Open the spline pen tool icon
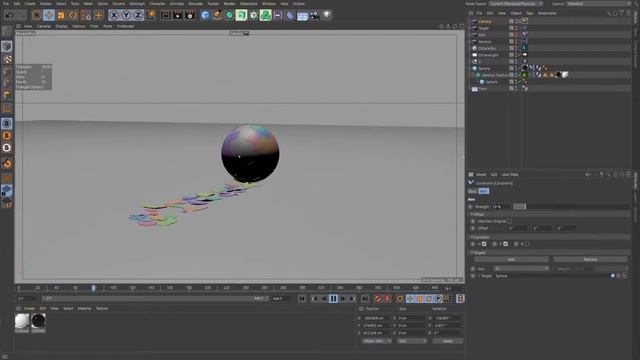The image size is (640, 360). [x=217, y=16]
